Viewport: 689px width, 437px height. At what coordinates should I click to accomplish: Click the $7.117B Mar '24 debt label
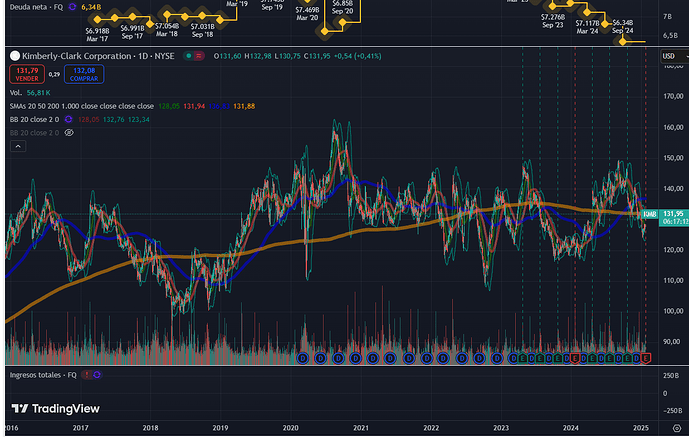coord(587,27)
